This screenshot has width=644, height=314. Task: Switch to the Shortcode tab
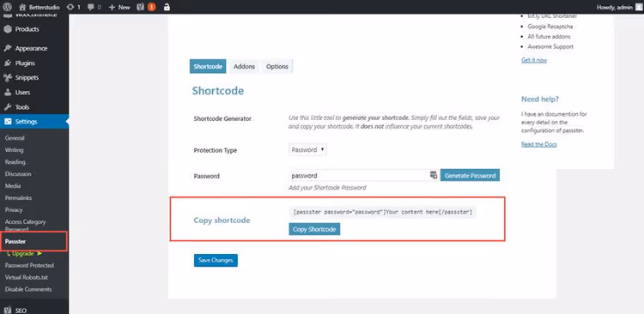[x=208, y=67]
